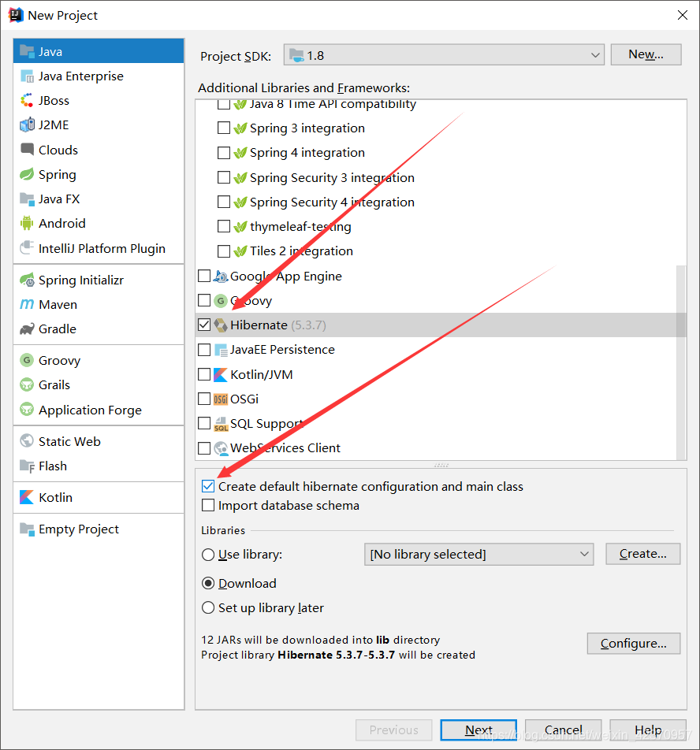700x750 pixels.
Task: Click the Application Forge icon
Action: tap(27, 410)
